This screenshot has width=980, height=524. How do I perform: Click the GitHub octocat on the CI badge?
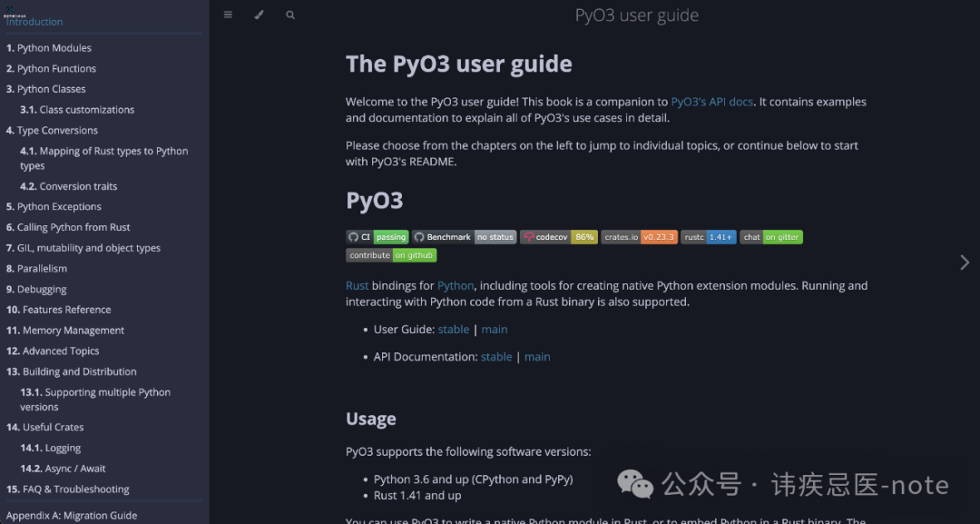point(353,236)
